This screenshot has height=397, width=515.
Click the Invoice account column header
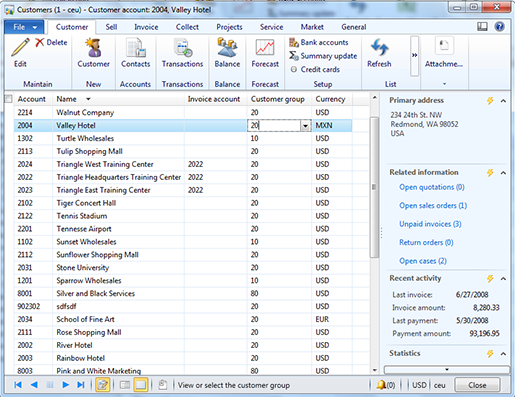[214, 99]
